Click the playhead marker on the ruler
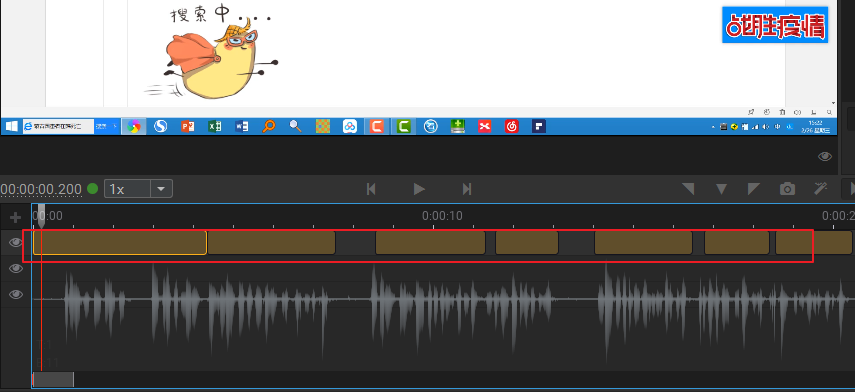Viewport: 855px width, 392px height. click(x=41, y=216)
